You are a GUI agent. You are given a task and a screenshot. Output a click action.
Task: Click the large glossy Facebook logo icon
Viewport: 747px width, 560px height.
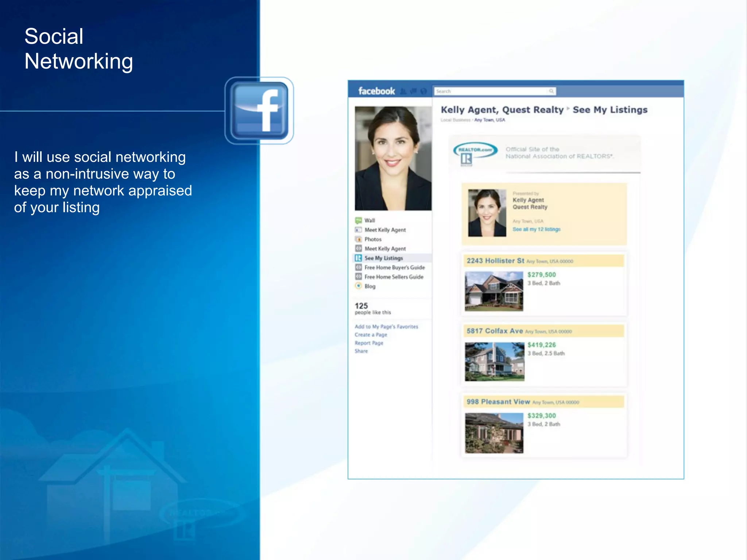click(259, 110)
